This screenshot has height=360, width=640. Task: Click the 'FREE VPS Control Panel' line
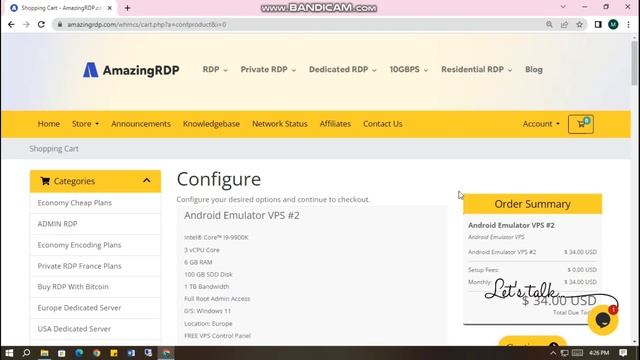click(x=218, y=336)
